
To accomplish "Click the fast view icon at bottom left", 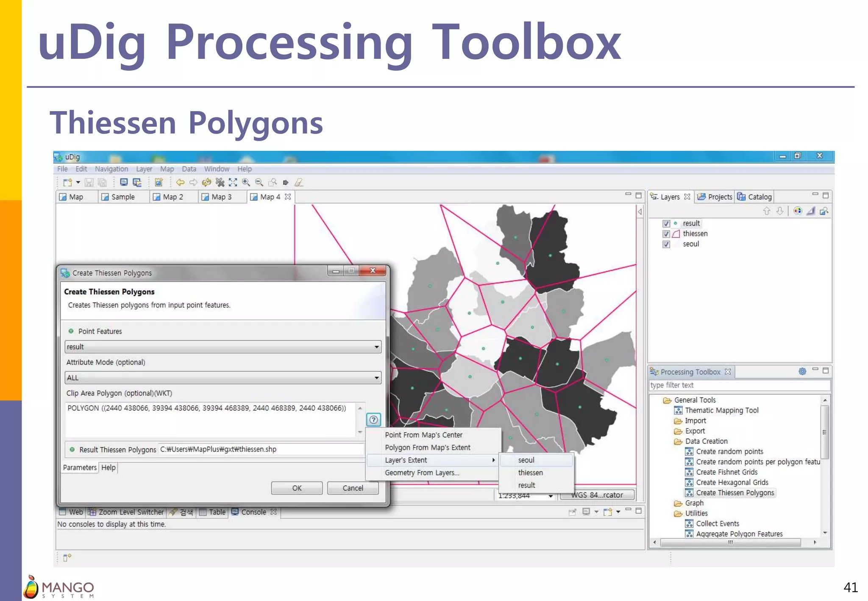I will click(67, 557).
